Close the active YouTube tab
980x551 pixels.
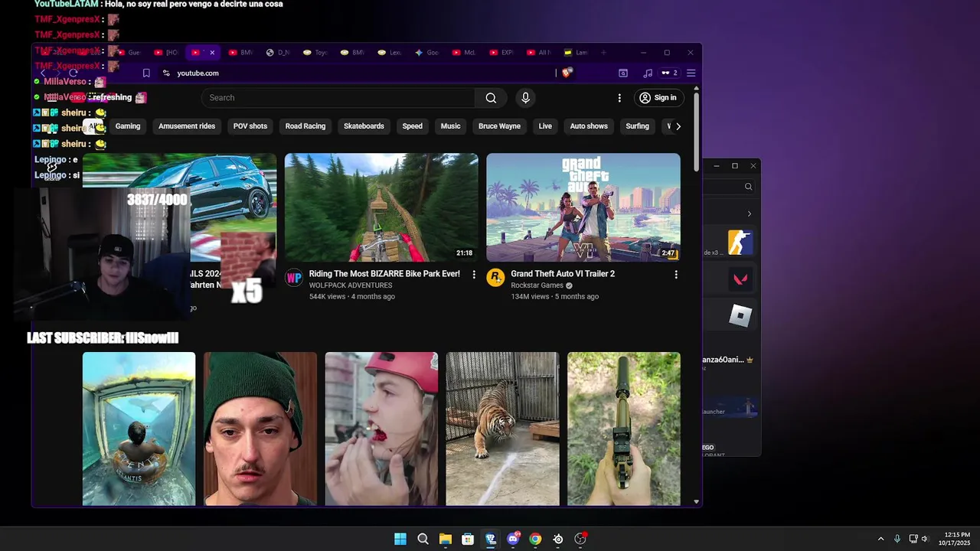212,53
